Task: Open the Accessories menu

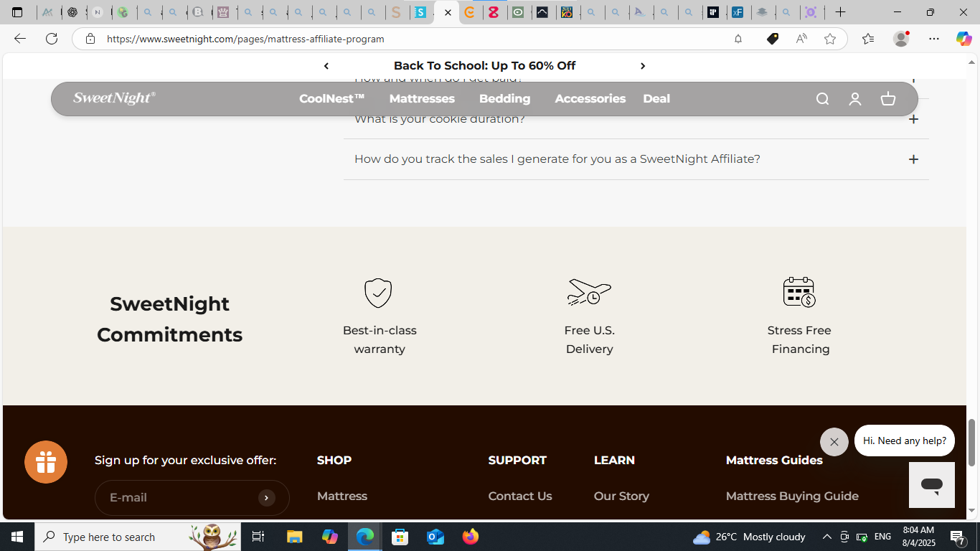Action: (x=590, y=99)
